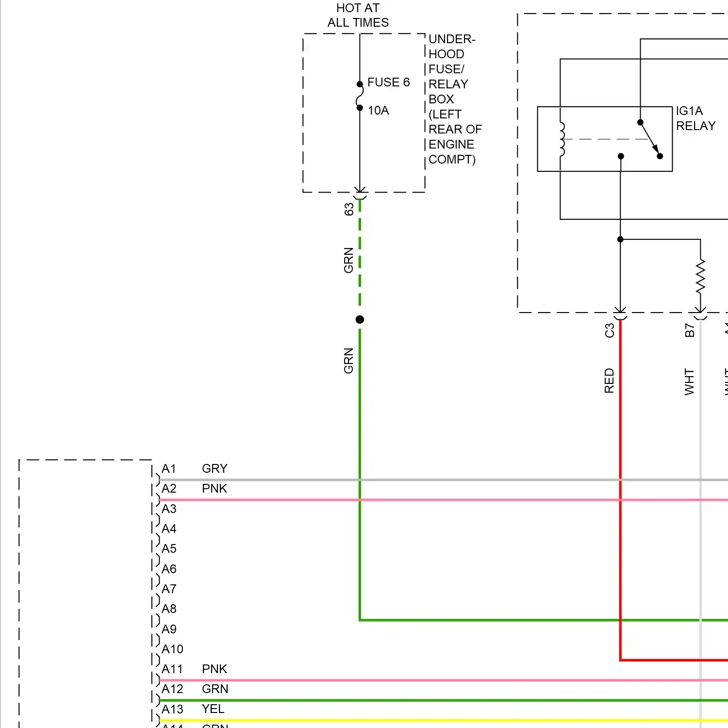
Task: Click the "10A" fuse rating text
Action: point(378,111)
